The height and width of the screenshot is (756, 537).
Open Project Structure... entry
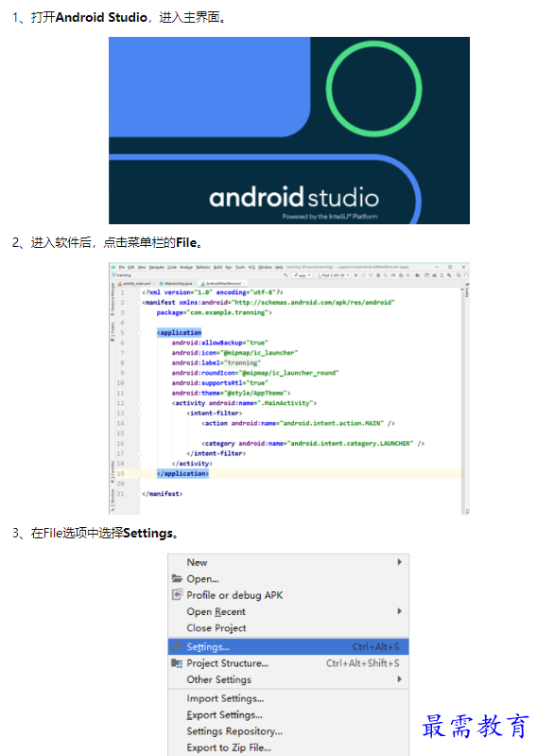click(x=288, y=663)
